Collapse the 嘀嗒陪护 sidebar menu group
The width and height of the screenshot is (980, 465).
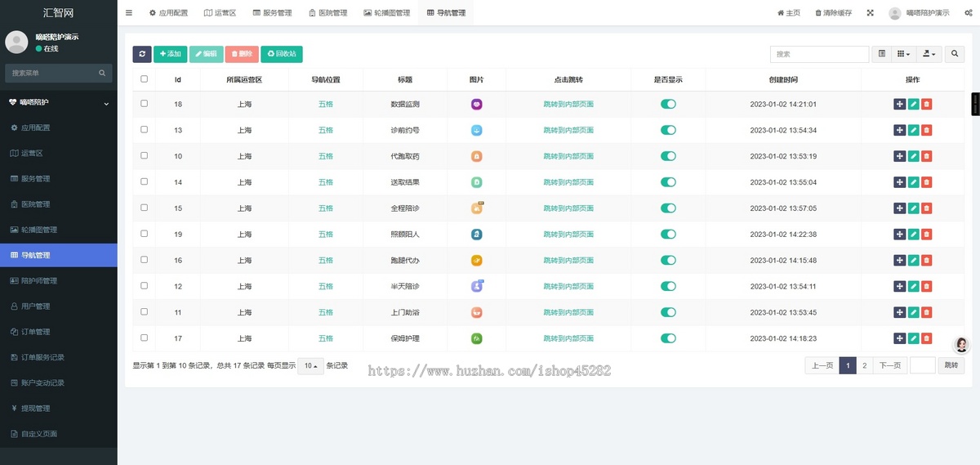[x=59, y=102]
